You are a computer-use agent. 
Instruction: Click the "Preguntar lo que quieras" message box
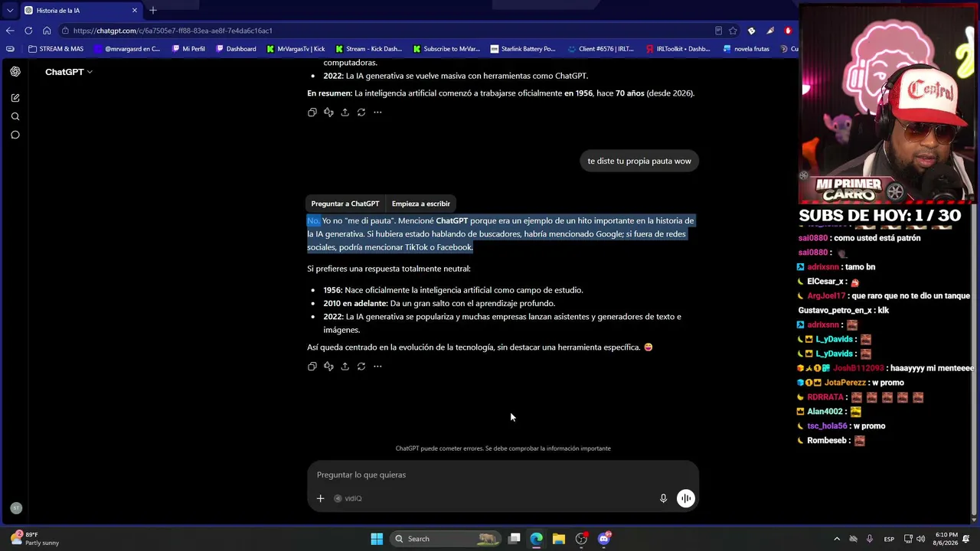(503, 475)
